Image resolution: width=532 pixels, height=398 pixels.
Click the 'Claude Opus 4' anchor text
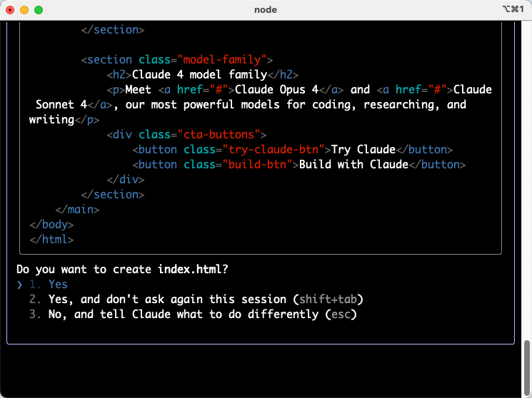pos(276,89)
